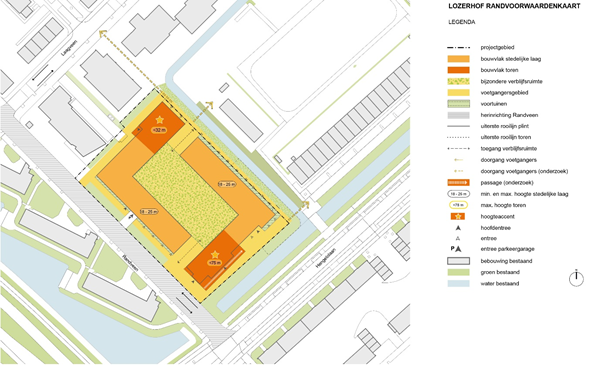Click the groen bestaand green swatch
592x365 pixels.
pos(458,272)
